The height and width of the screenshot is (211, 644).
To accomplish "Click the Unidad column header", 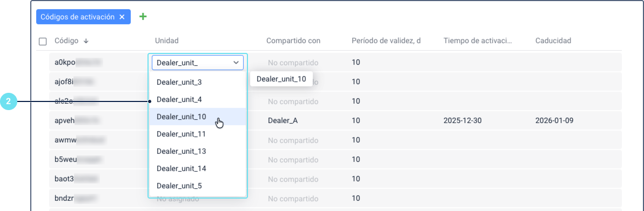I will [x=166, y=40].
